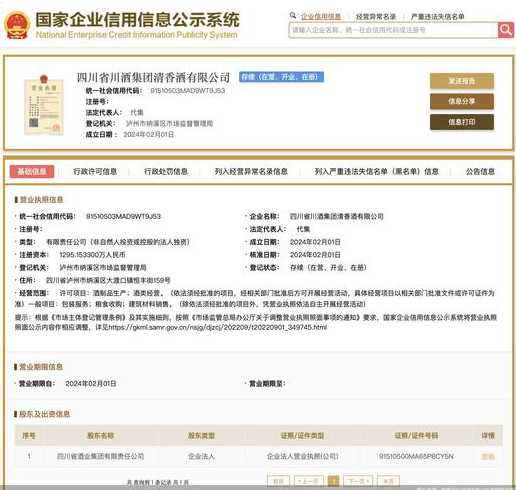Click the blue 存续（在营、开业、在册）status badge
This screenshot has height=490, width=516.
coord(281,77)
